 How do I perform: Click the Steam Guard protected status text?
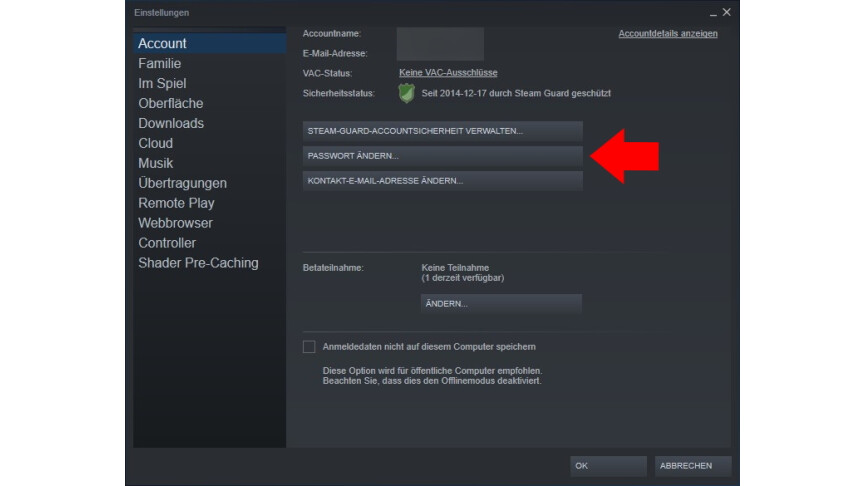516,94
